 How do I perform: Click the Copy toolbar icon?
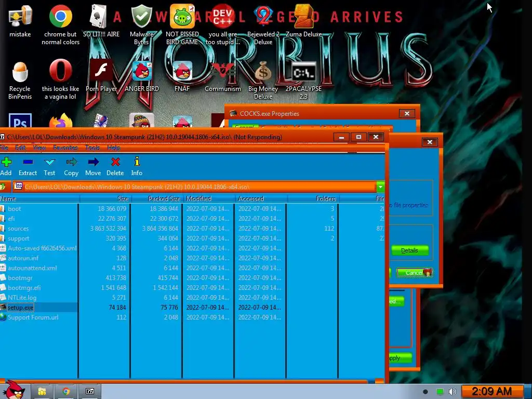(71, 167)
